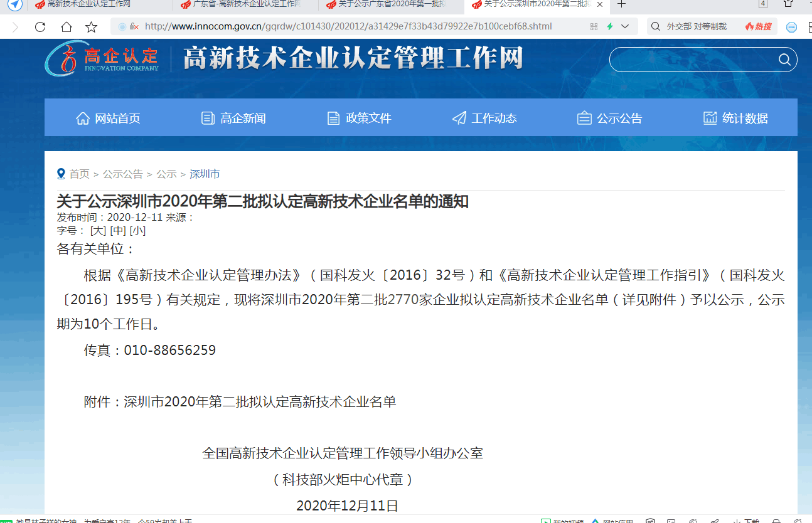Set font size by clicking 大
Image resolution: width=812 pixels, height=523 pixels.
(97, 230)
